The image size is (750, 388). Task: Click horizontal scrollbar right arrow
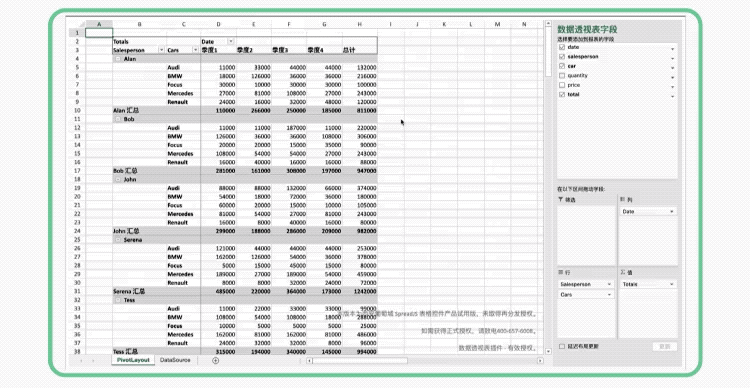[x=540, y=361]
